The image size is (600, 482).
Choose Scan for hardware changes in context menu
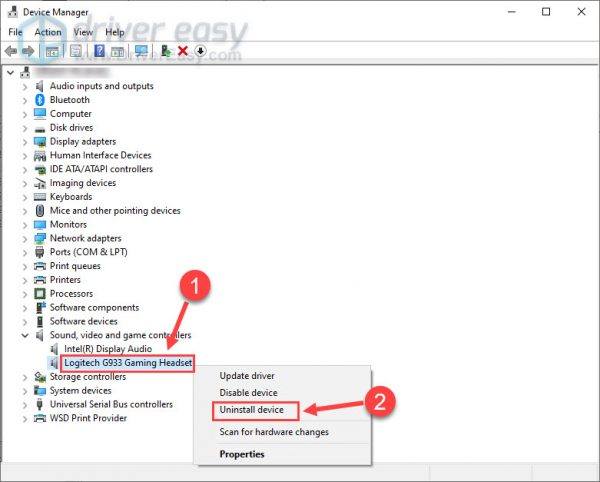[274, 432]
